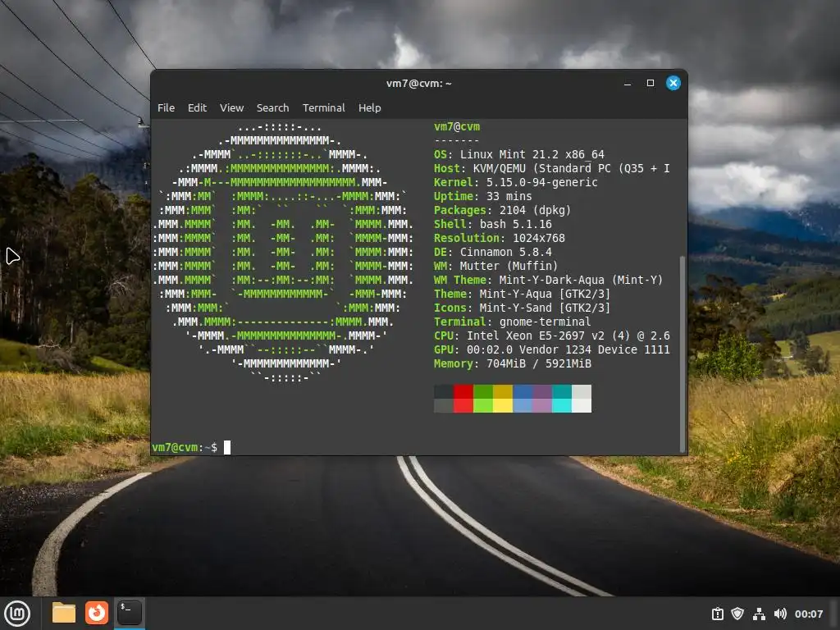The width and height of the screenshot is (840, 630).
Task: Open the Linux Mint start menu
Action: point(17,614)
